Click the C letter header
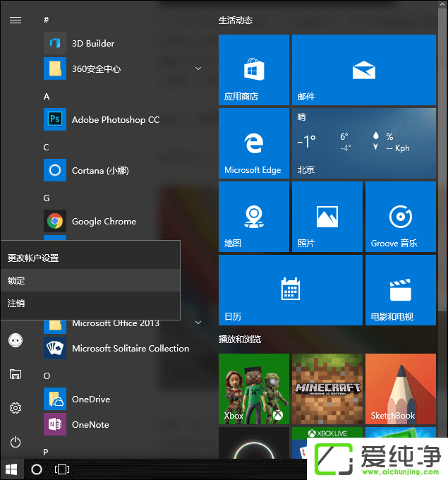Screen dimensions: 448x480 click(x=46, y=148)
